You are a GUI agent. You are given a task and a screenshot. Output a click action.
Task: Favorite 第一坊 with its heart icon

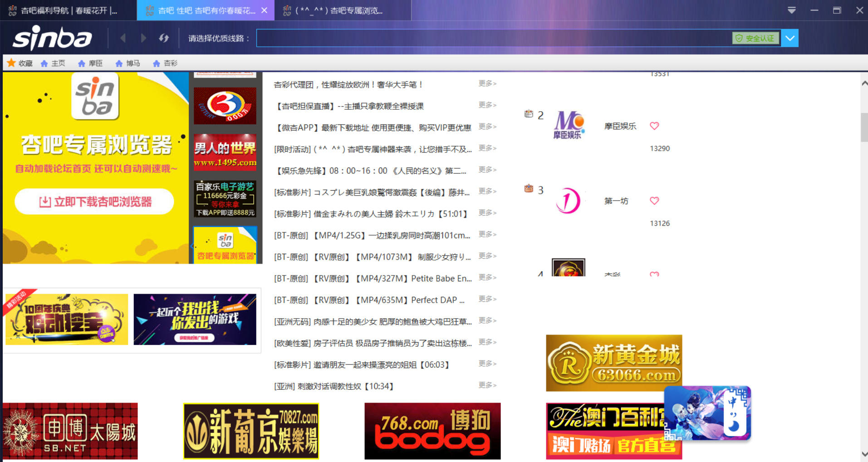click(x=654, y=201)
